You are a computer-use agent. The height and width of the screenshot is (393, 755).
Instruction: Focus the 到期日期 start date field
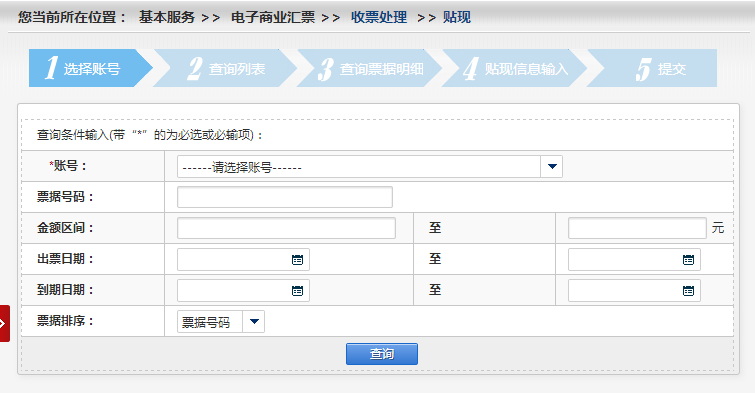(243, 290)
